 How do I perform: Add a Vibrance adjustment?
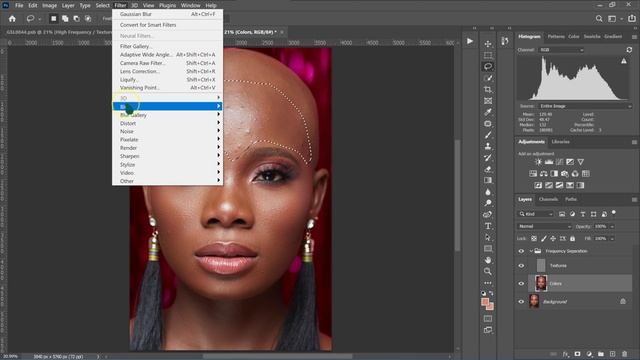[580, 162]
